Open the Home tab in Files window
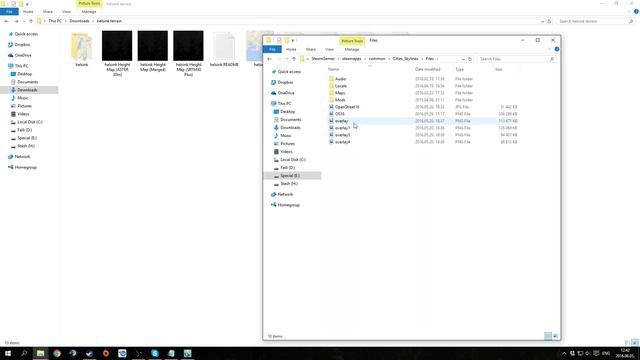640x360 pixels. click(x=291, y=49)
